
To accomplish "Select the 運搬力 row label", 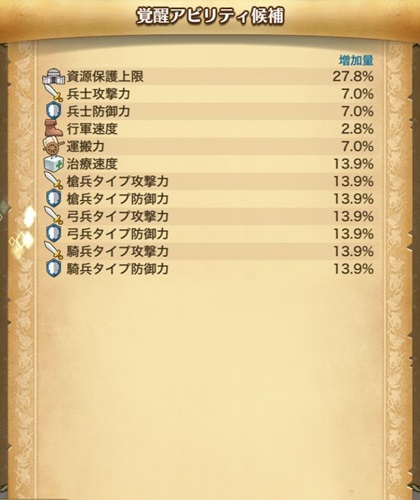I will click(x=85, y=147).
